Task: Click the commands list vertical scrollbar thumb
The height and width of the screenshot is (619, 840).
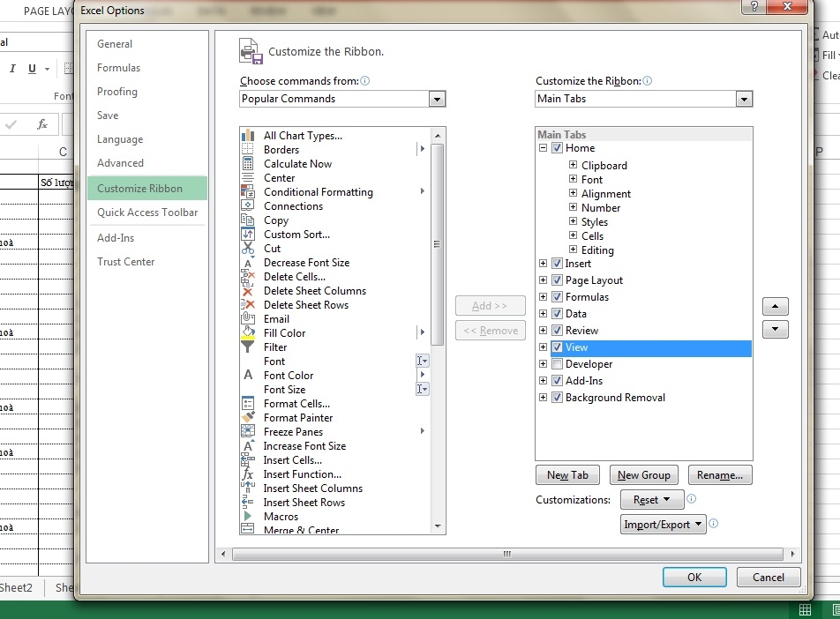Action: click(x=437, y=245)
